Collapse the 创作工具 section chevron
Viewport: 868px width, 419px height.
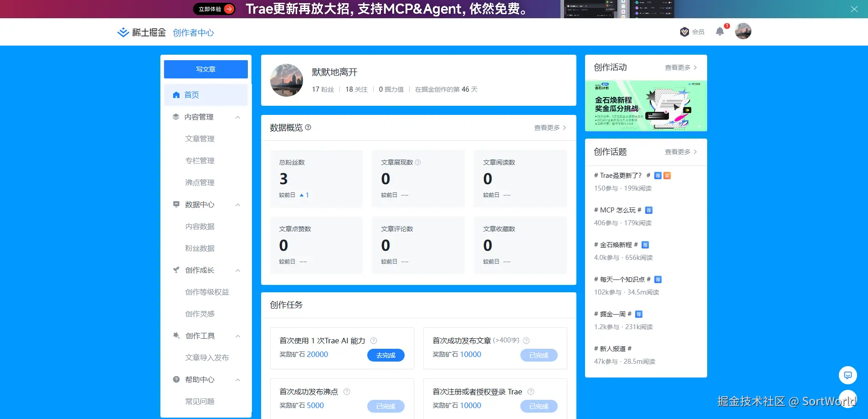(x=238, y=336)
